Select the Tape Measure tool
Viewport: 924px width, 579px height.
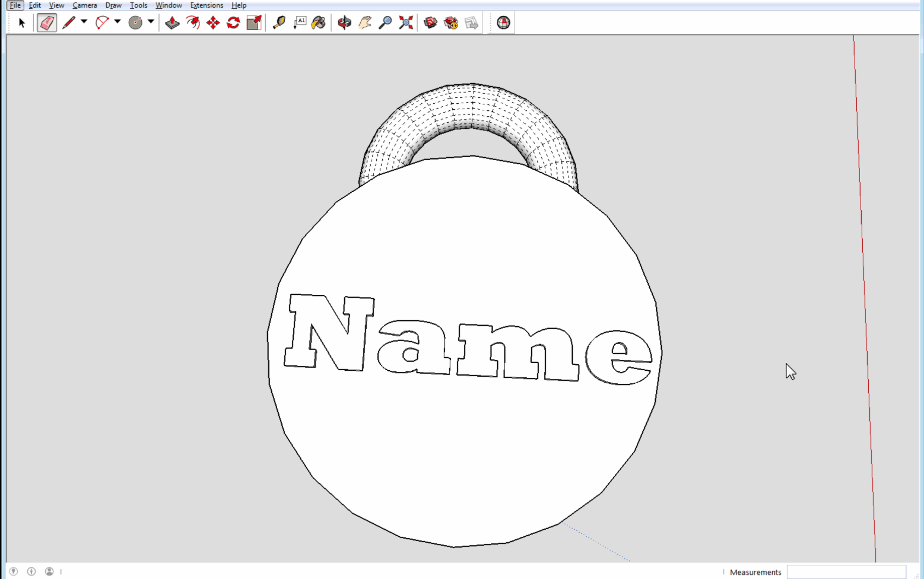279,23
